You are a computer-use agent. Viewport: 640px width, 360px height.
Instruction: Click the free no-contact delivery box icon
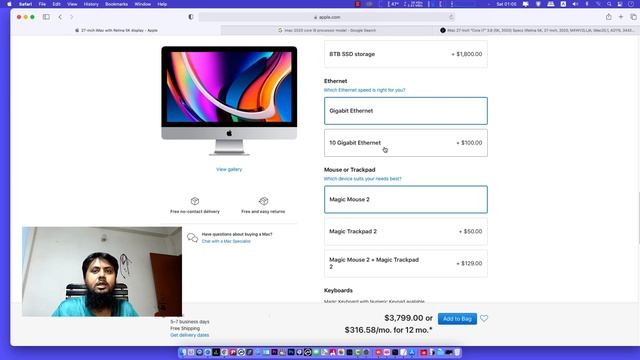(195, 201)
